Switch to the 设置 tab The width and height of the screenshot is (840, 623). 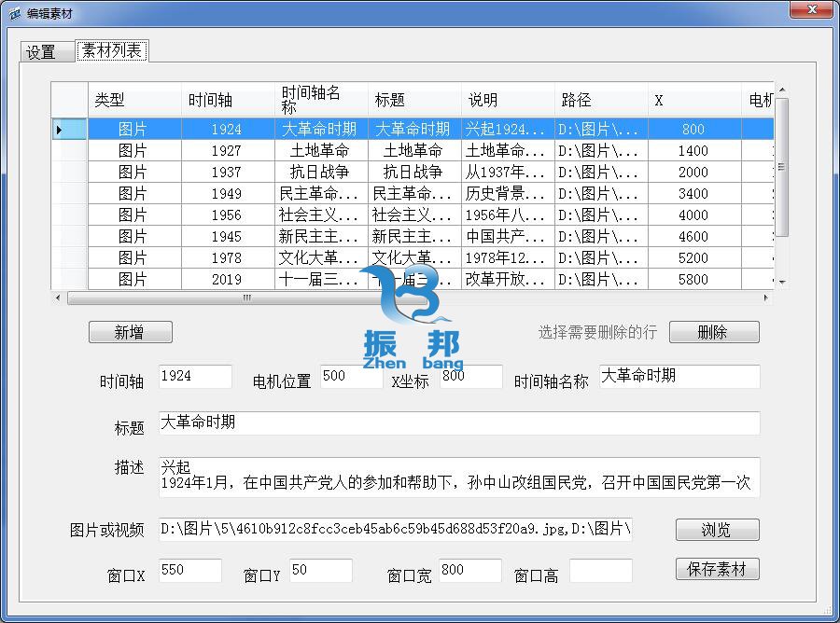click(x=41, y=52)
